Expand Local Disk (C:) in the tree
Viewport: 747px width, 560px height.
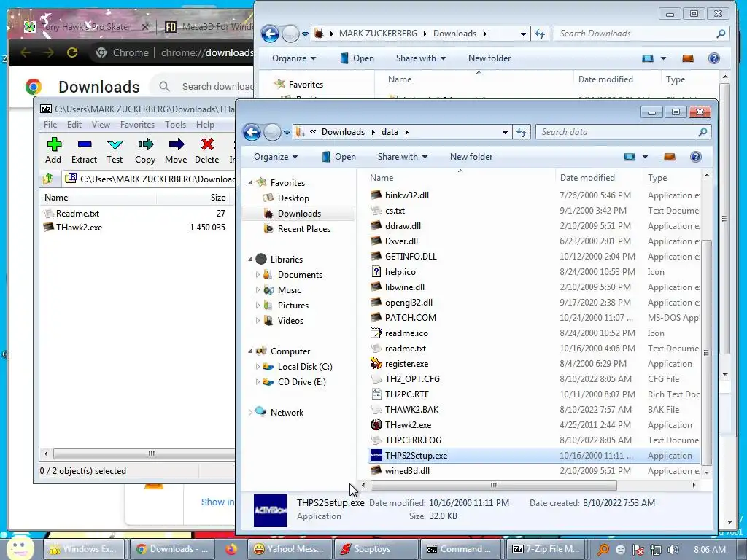(x=258, y=366)
